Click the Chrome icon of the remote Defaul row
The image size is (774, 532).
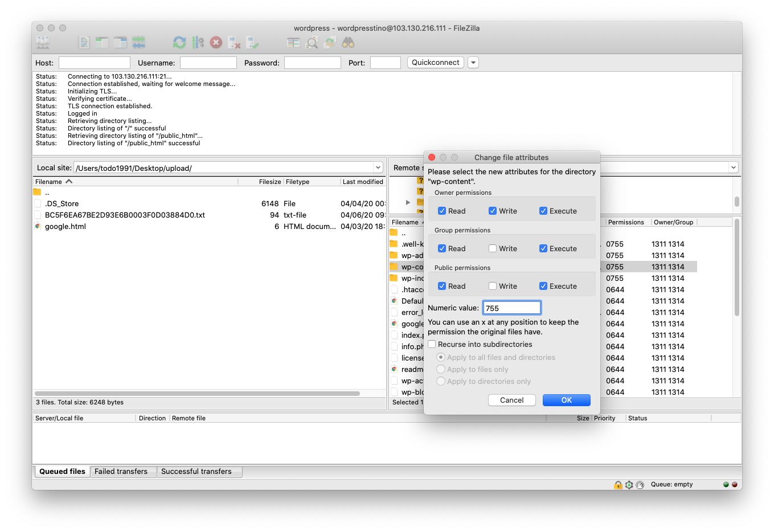[x=394, y=301]
